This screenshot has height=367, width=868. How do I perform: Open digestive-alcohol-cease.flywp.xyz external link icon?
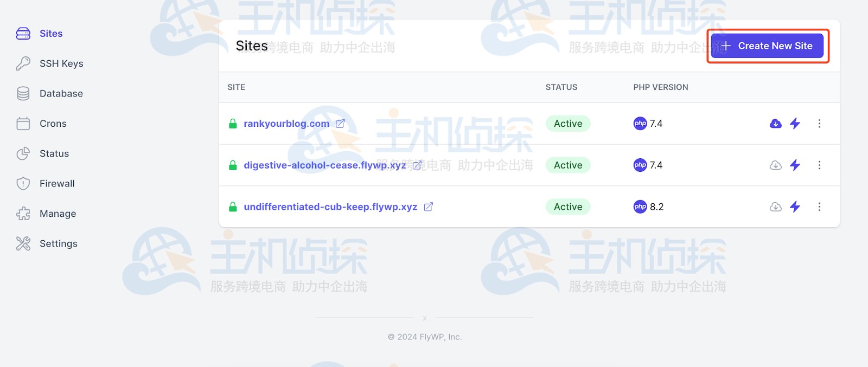pyautogui.click(x=417, y=165)
